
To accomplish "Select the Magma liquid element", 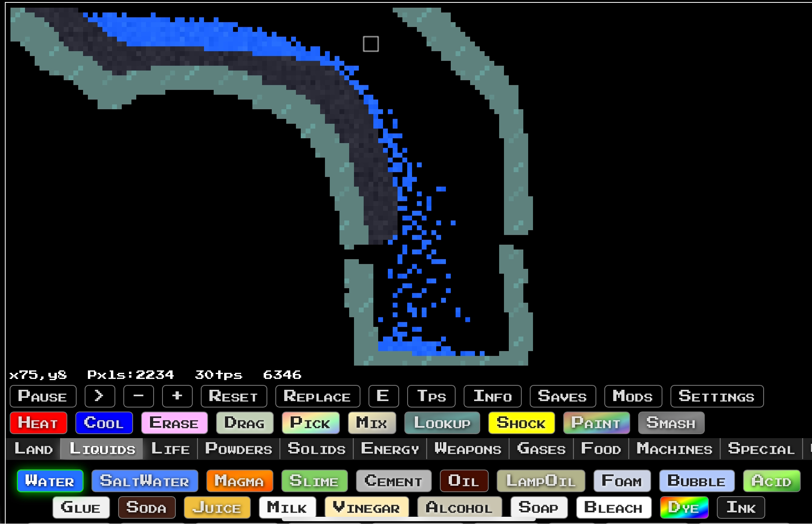I will (x=239, y=481).
